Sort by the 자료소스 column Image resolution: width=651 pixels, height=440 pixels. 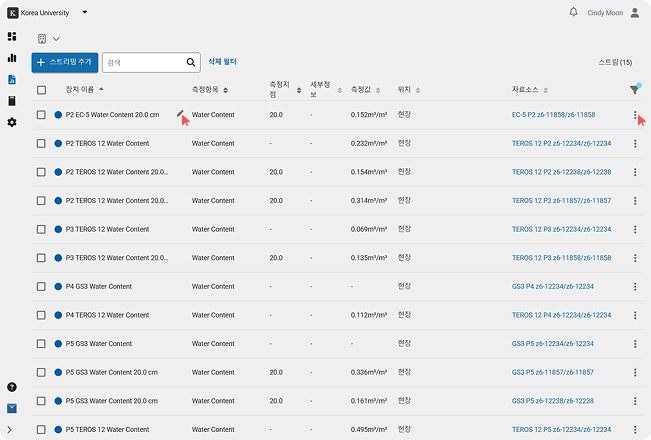pos(530,90)
